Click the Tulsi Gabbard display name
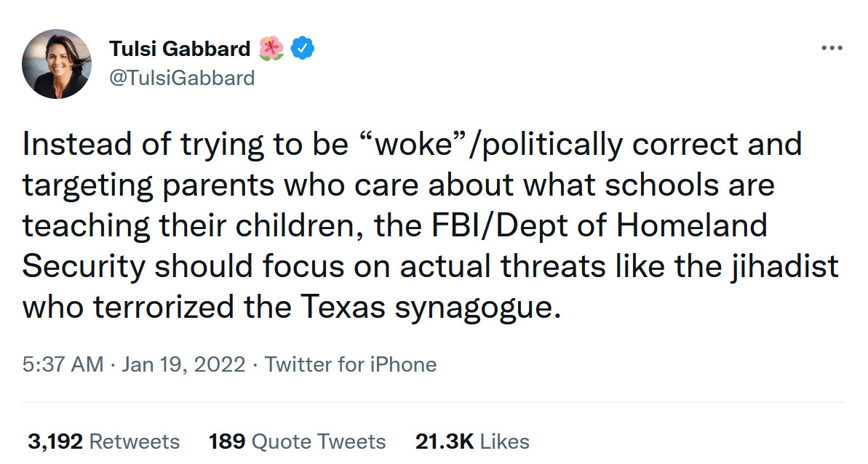This screenshot has width=868, height=464. pyautogui.click(x=179, y=49)
